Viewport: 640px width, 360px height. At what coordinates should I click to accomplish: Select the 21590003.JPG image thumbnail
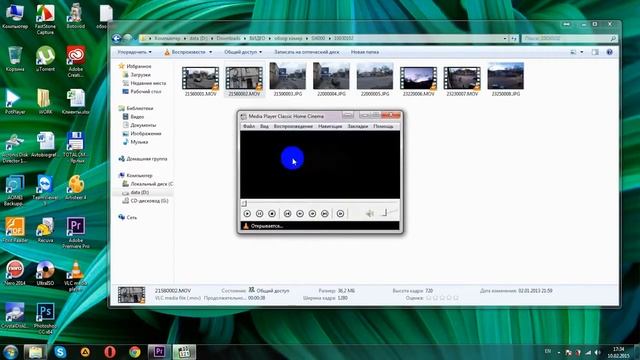coord(288,80)
